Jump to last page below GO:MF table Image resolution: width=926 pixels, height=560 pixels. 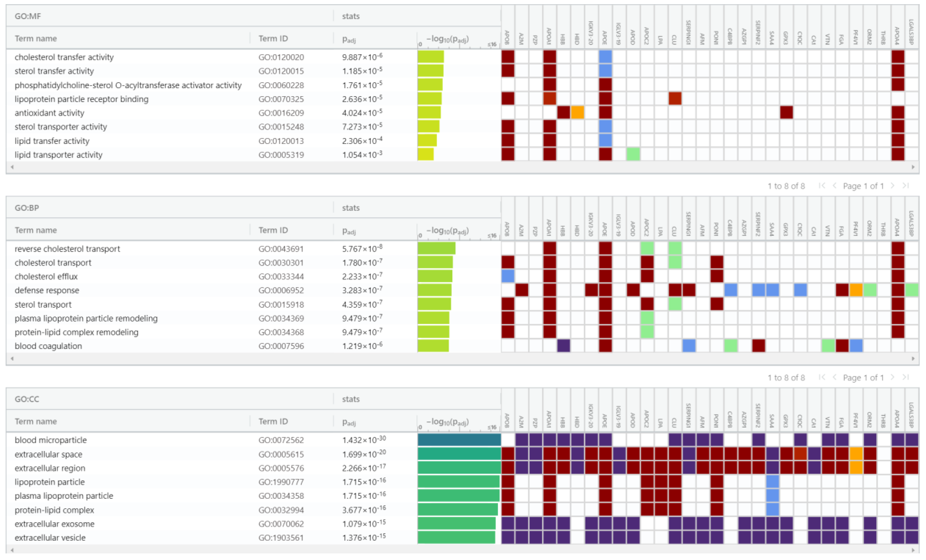pos(906,185)
